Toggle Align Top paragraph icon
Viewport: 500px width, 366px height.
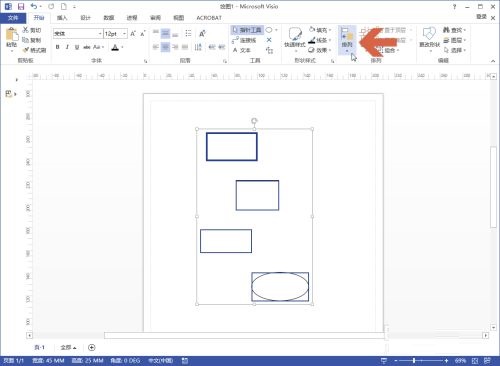pyautogui.click(x=156, y=33)
